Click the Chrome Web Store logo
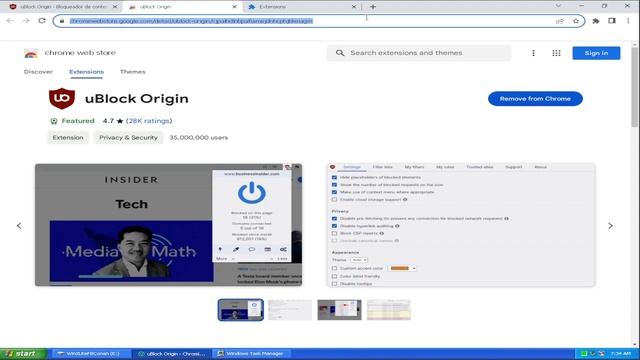Image resolution: width=640 pixels, height=360 pixels. [x=31, y=53]
